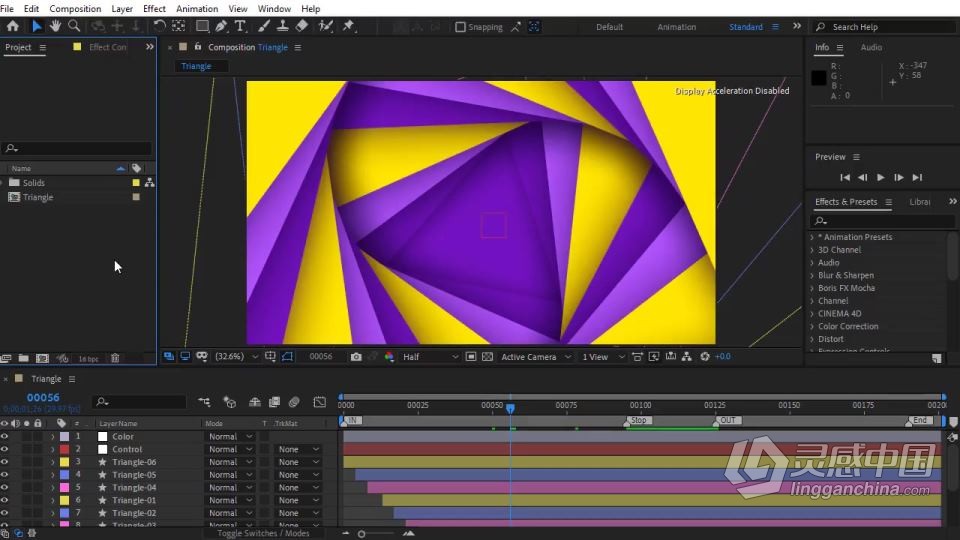Open magnification (32.6%) dropdown
960x540 pixels.
pos(236,356)
